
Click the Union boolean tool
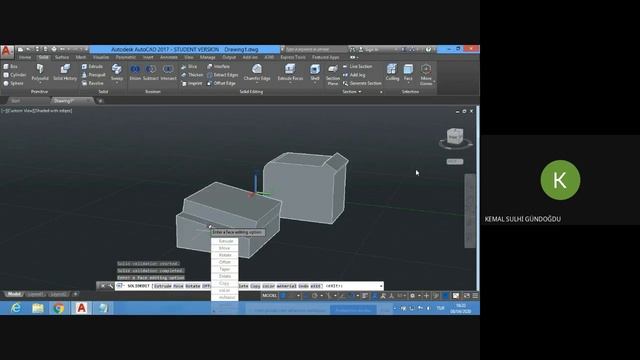pos(135,72)
